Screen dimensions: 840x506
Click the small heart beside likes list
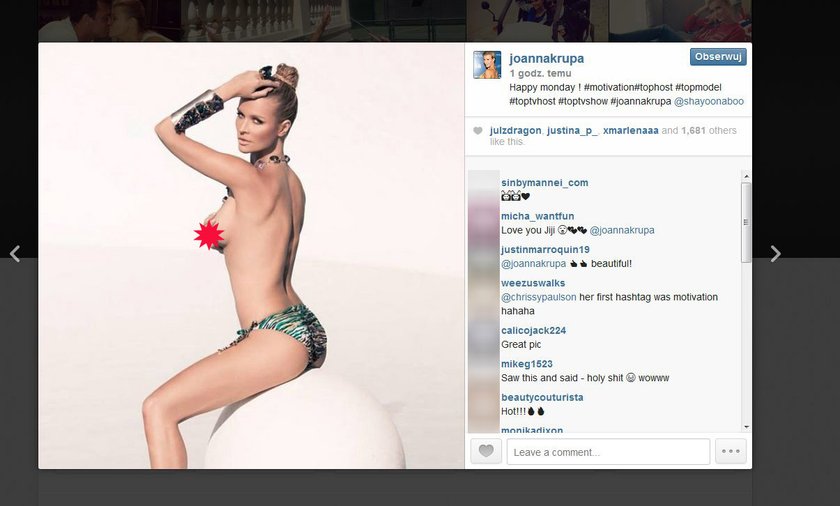(x=478, y=131)
